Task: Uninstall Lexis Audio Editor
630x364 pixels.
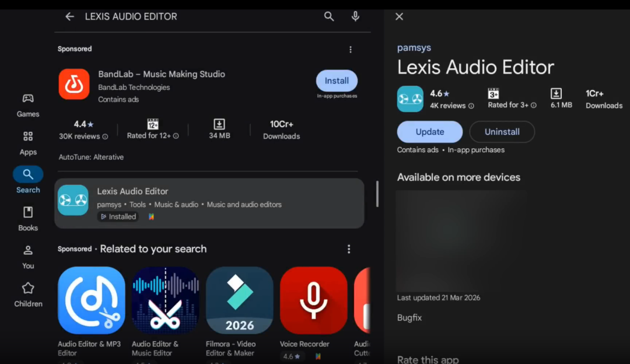Action: 502,132
